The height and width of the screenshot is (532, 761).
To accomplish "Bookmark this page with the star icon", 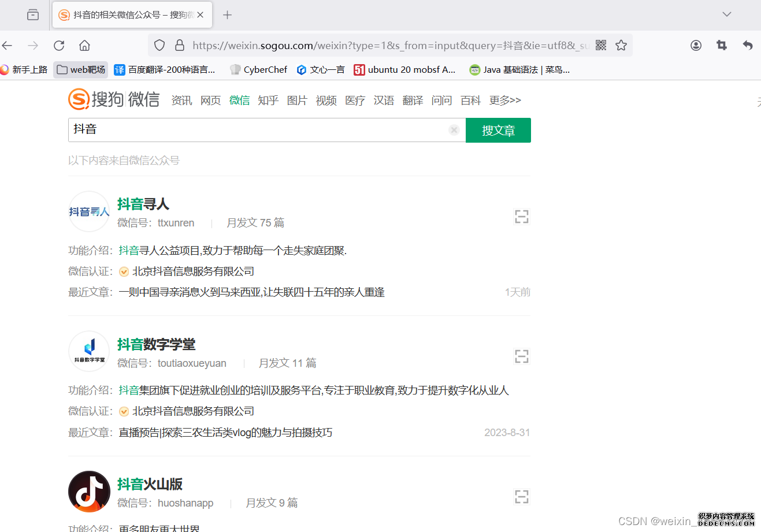I will pyautogui.click(x=621, y=45).
